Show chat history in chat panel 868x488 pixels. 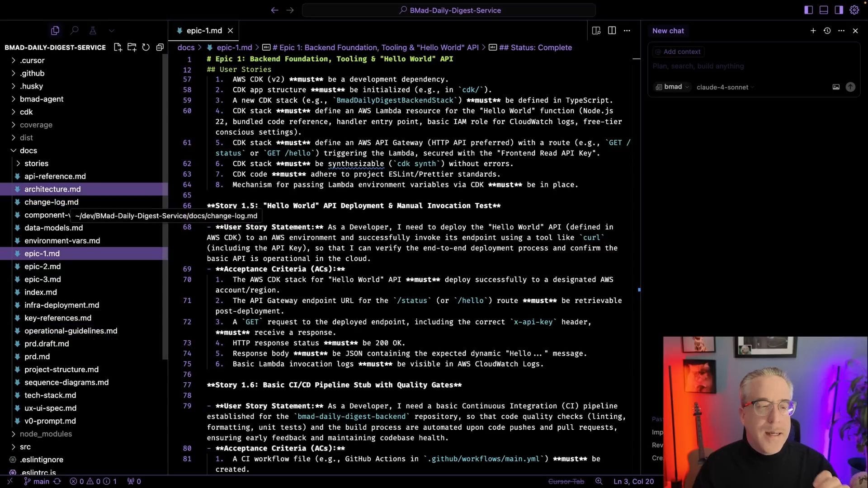[x=827, y=31]
